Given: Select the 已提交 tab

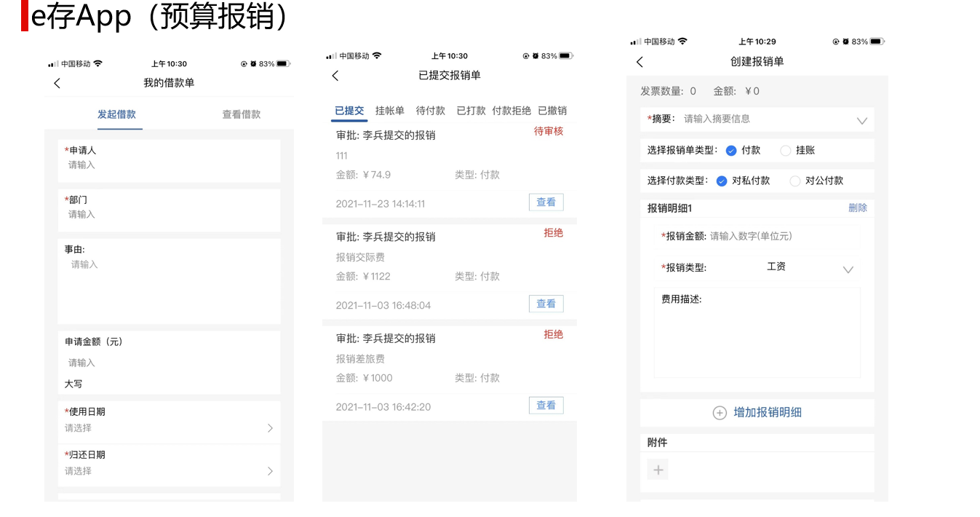Looking at the screenshot, I should point(349,111).
